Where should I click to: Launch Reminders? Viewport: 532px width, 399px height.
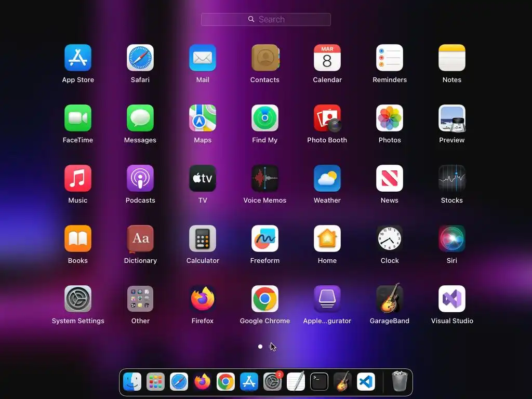point(390,58)
